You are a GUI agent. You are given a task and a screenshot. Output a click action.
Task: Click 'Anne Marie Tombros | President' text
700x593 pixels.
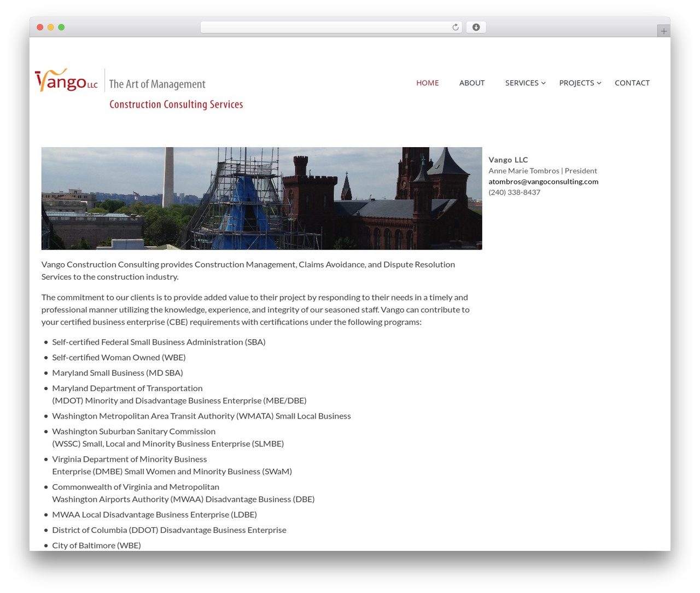(542, 171)
